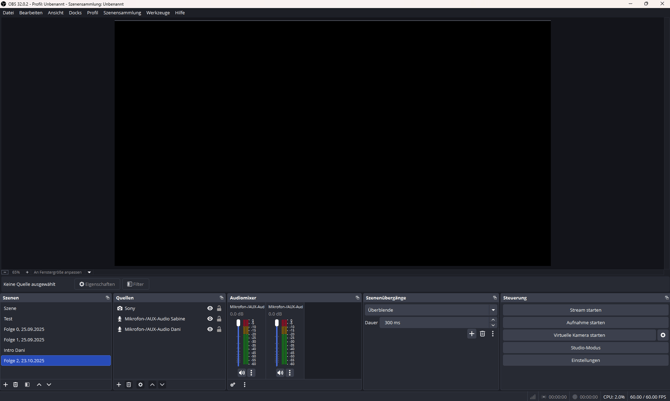Open the Szenensammlung menu
This screenshot has height=401, width=670.
click(122, 13)
